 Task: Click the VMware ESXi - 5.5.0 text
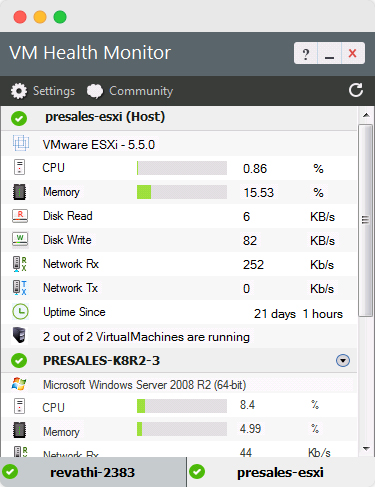point(99,145)
